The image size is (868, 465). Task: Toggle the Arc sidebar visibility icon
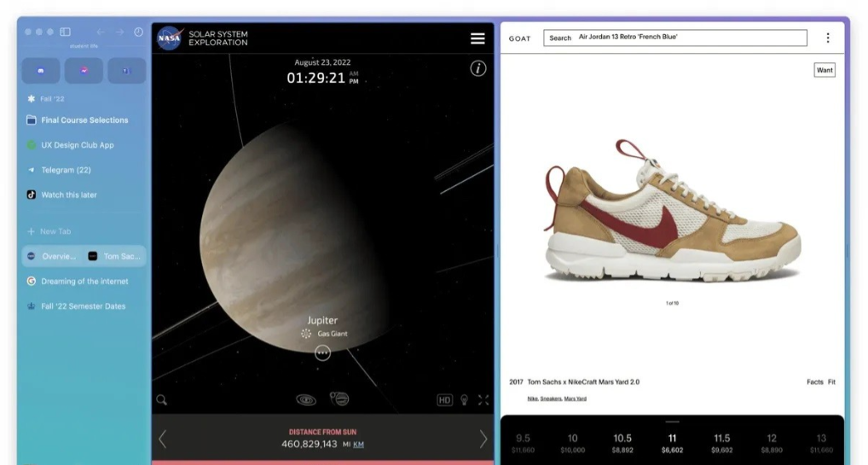tap(66, 32)
